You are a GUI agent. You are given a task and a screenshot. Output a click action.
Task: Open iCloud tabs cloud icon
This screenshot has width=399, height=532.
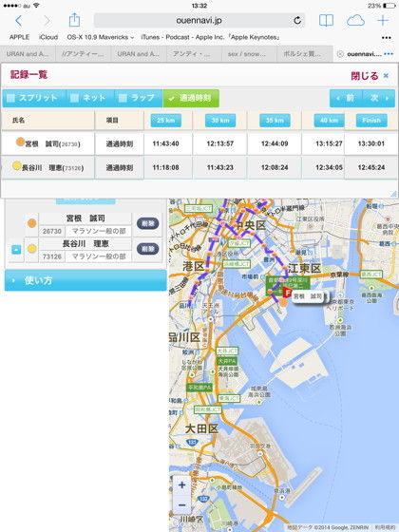[x=355, y=21]
